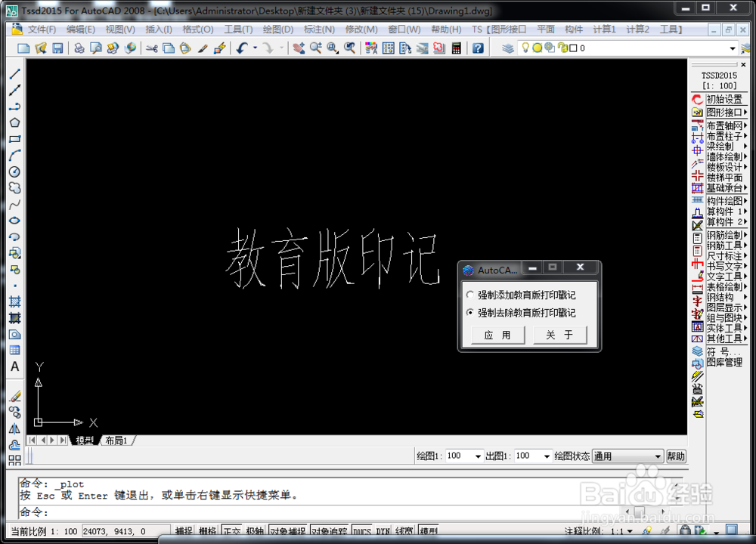Open the 编辑(E) menu

point(81,29)
